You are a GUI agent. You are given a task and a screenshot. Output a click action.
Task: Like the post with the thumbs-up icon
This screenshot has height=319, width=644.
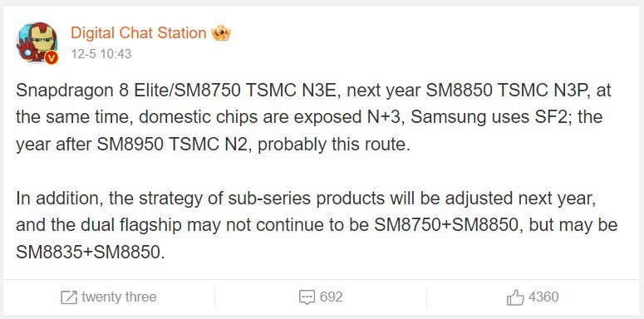pyautogui.click(x=515, y=297)
